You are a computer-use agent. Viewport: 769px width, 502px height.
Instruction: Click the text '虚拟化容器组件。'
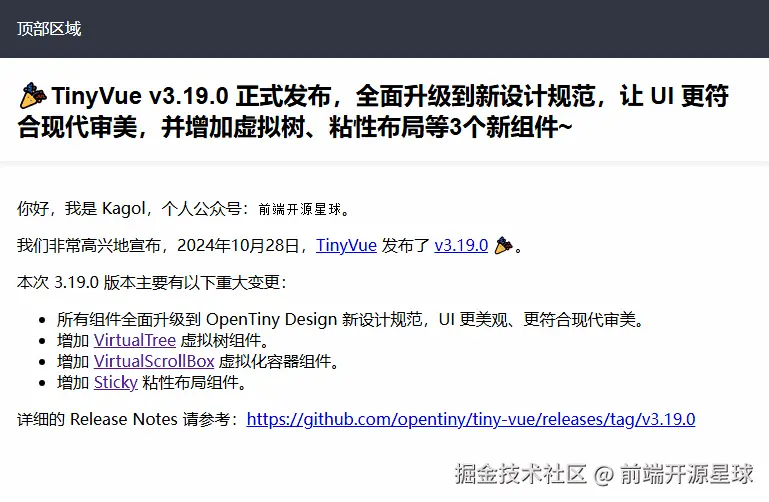tap(279, 361)
